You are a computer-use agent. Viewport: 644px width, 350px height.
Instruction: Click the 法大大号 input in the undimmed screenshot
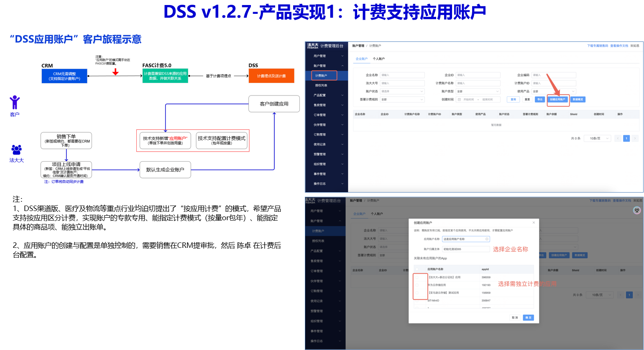(x=402, y=83)
